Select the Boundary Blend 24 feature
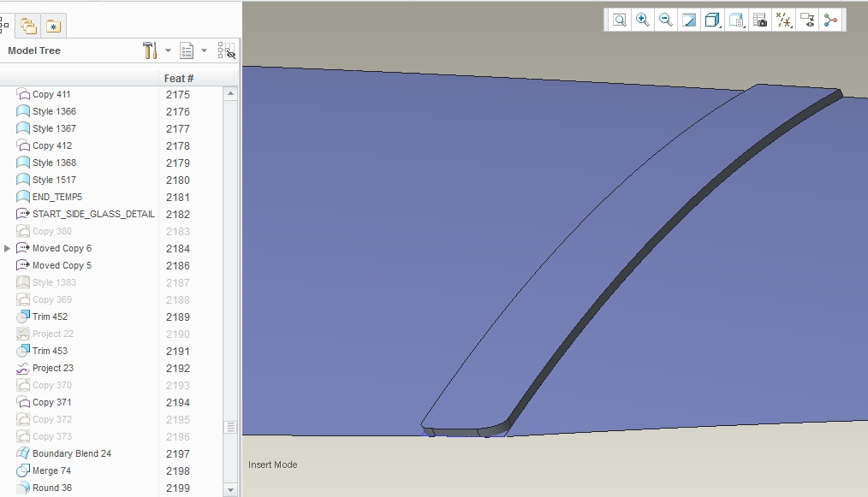This screenshot has width=868, height=497. pyautogui.click(x=72, y=454)
